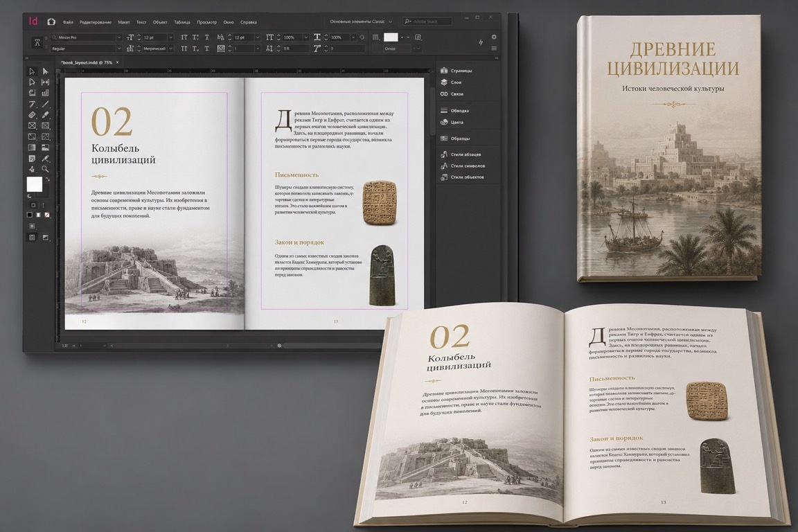
Task: Open the Редактирование menu
Action: (95, 22)
